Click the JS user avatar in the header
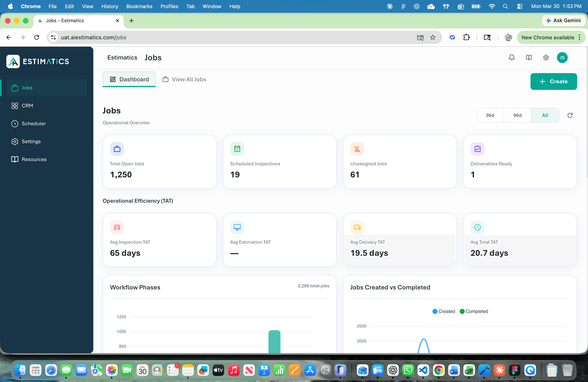Image resolution: width=588 pixels, height=382 pixels. 562,58
